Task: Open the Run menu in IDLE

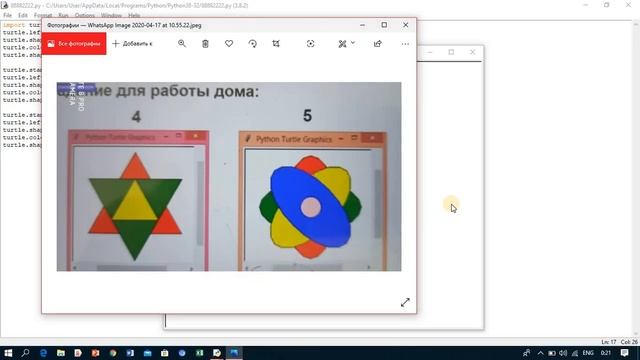Action: [63, 16]
